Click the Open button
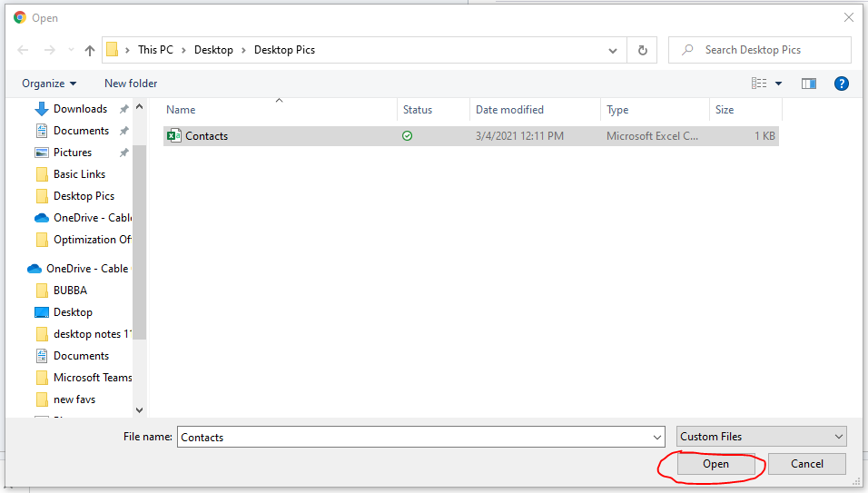The width and height of the screenshot is (868, 493). pos(715,464)
